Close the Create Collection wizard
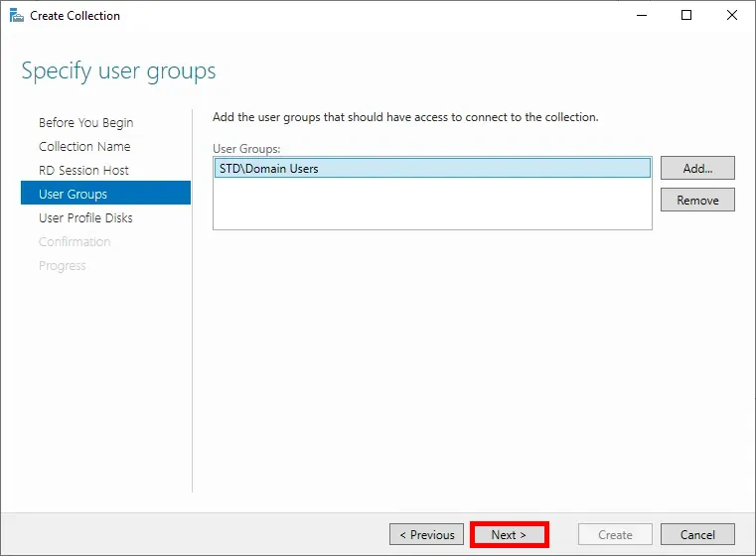756x556 pixels. 732,16
